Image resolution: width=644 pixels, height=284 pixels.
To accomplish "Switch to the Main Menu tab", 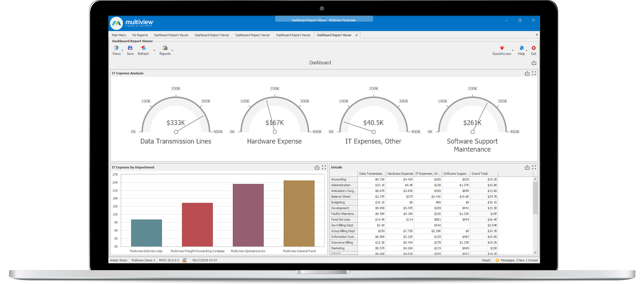I will point(119,35).
